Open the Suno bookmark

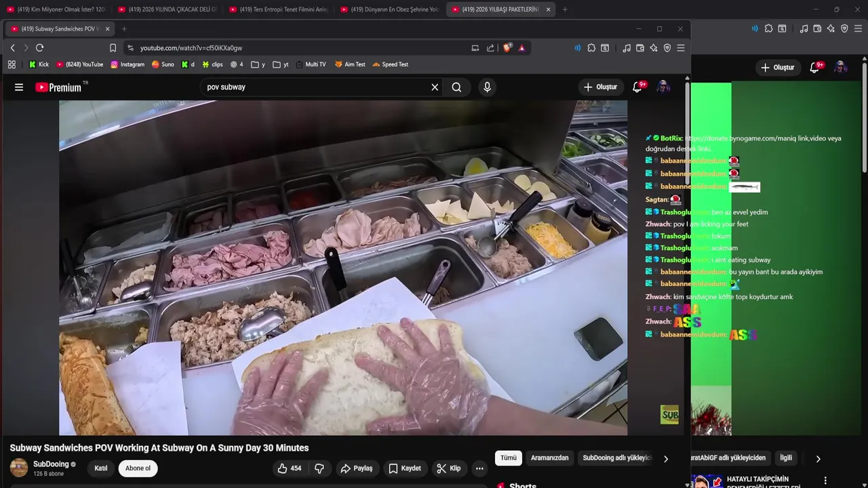click(163, 64)
